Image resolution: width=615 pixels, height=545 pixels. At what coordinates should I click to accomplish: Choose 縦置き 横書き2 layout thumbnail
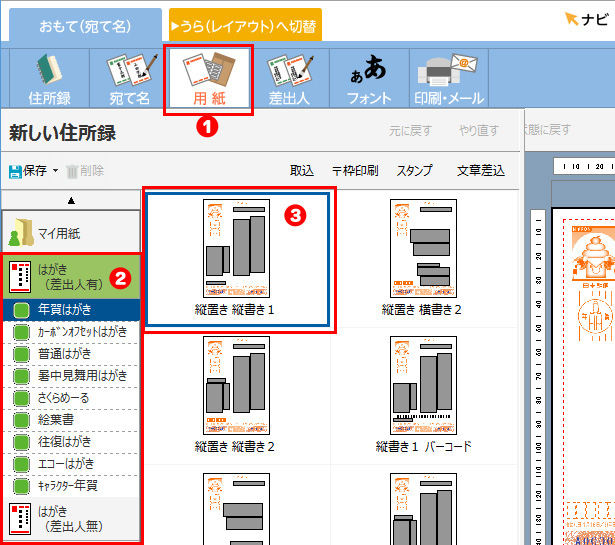point(423,258)
